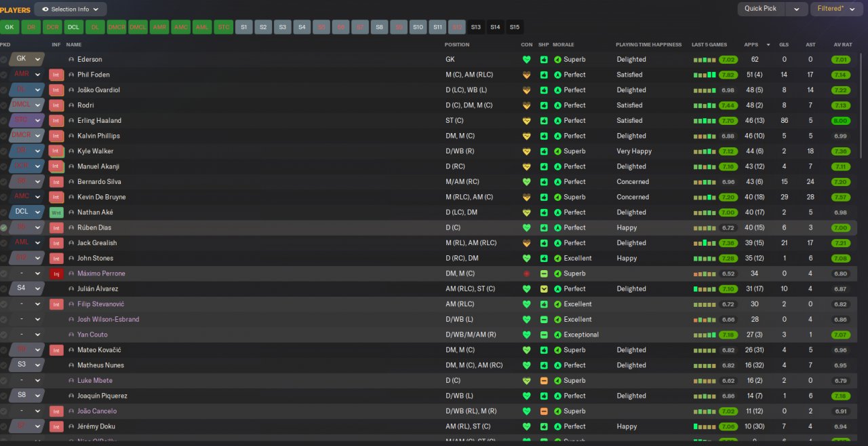Open the S3 dropdown for Matheus Nunes
The width and height of the screenshot is (868, 446).
pos(27,365)
